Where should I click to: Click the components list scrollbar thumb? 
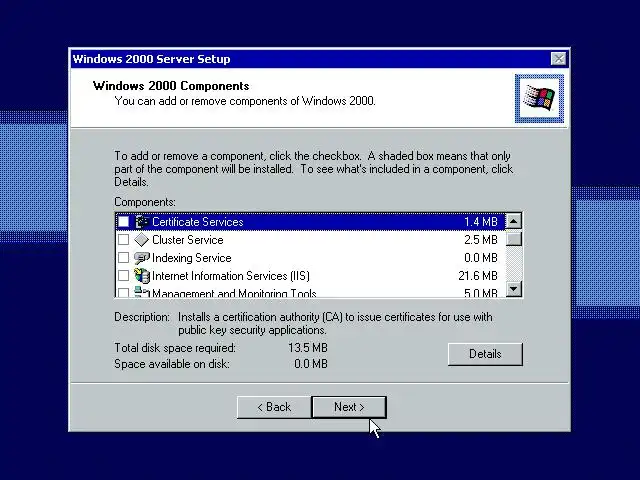(x=513, y=238)
